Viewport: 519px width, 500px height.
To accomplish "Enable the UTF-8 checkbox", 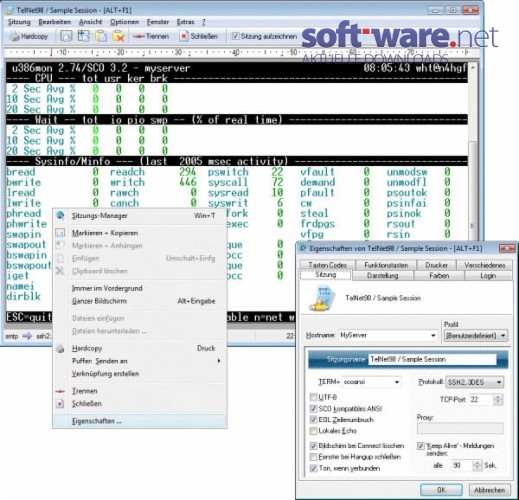I will pyautogui.click(x=313, y=397).
